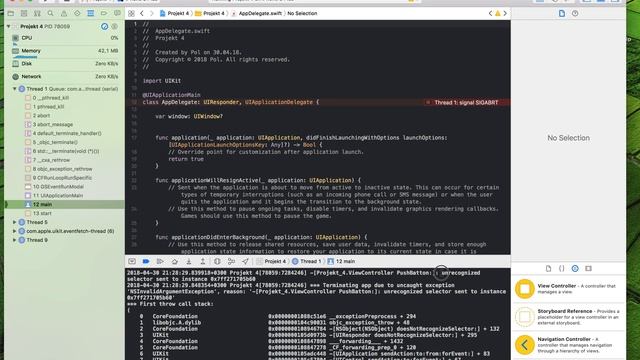
Task: Go forward in editor history
Action: pos(151,13)
